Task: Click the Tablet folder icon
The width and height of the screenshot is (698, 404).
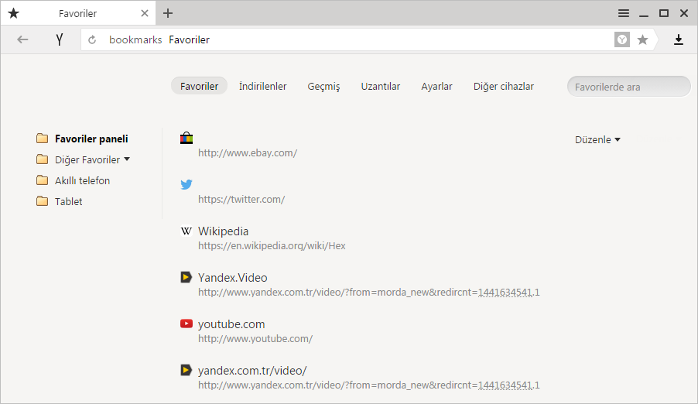Action: [42, 201]
